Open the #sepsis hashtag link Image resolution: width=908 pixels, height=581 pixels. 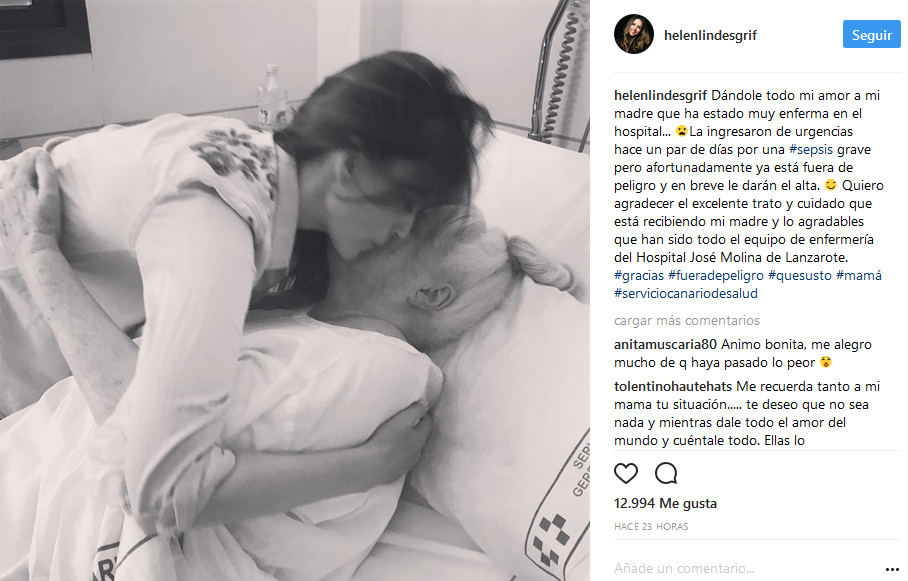(811, 149)
